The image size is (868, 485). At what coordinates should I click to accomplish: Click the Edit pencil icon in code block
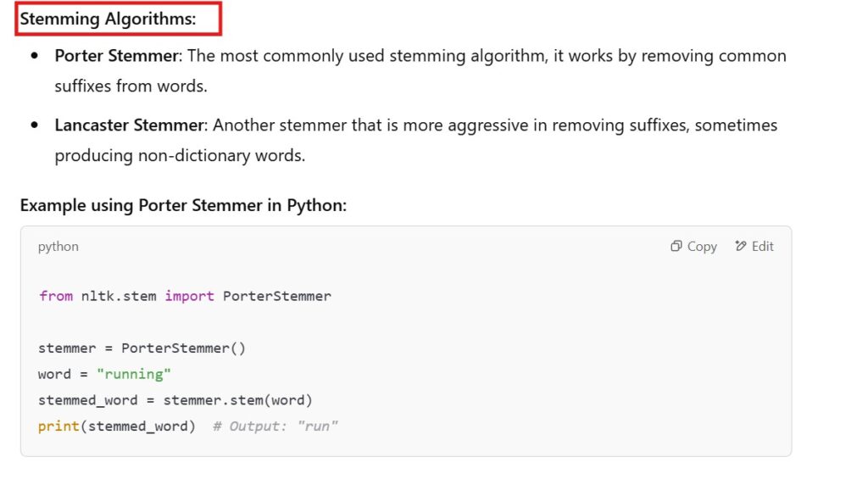click(x=741, y=247)
